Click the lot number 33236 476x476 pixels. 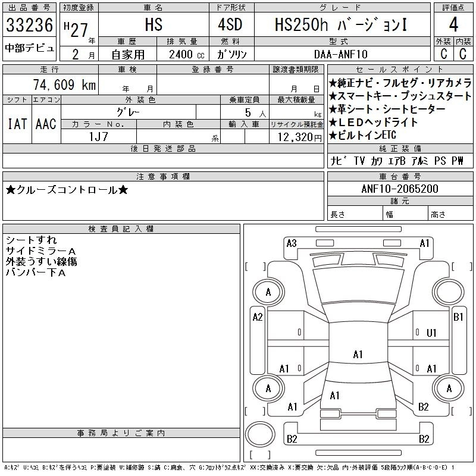click(x=29, y=26)
